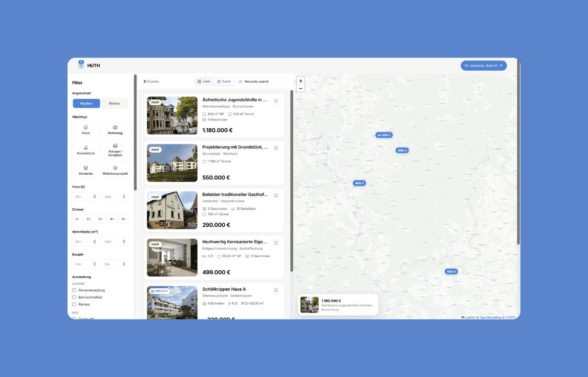Filter for 2+ rooms
Viewport: 588px width, 377px height.
coord(89,219)
